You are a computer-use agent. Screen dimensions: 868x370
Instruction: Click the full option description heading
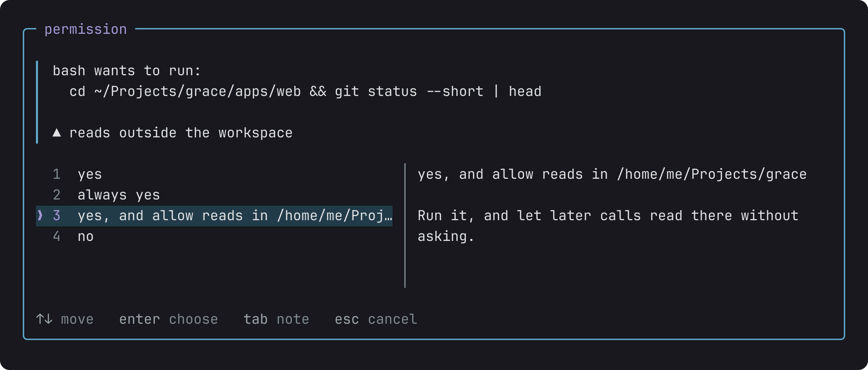(x=612, y=175)
